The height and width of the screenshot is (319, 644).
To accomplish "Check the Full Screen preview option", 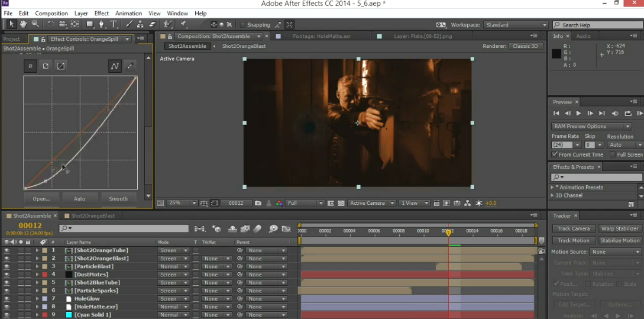I will (613, 154).
